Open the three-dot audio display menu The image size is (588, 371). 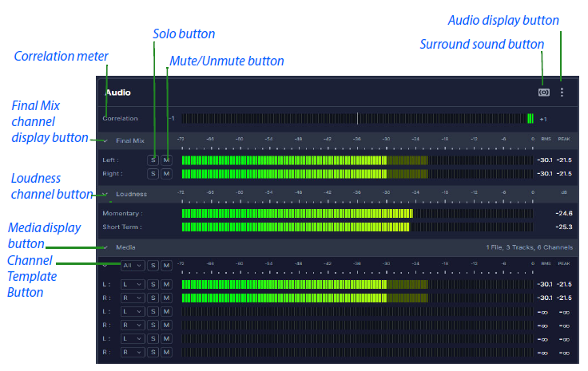[562, 92]
